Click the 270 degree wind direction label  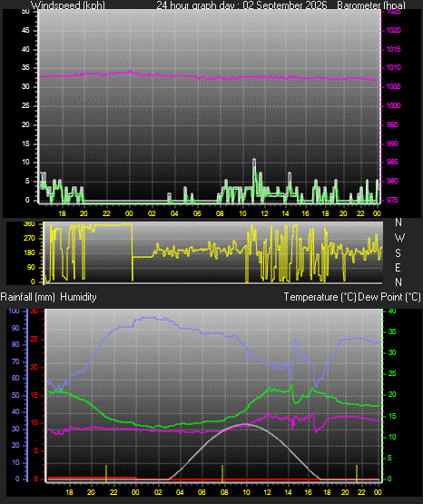click(x=30, y=239)
